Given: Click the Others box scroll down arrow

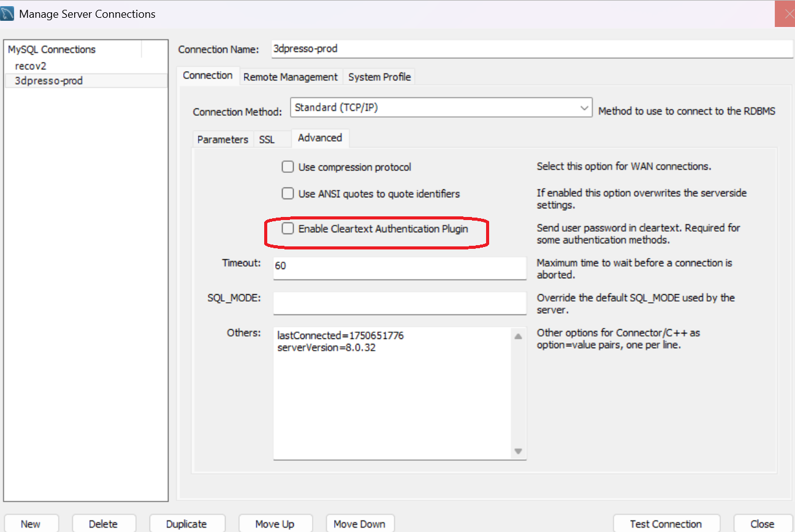Looking at the screenshot, I should click(x=518, y=451).
